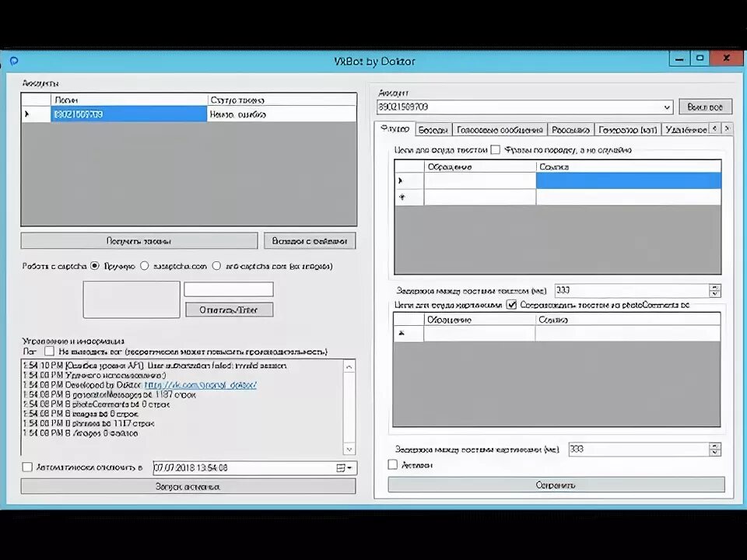Viewport: 747px width, 560px height.
Task: Click the empty captcha image box
Action: 132,299
